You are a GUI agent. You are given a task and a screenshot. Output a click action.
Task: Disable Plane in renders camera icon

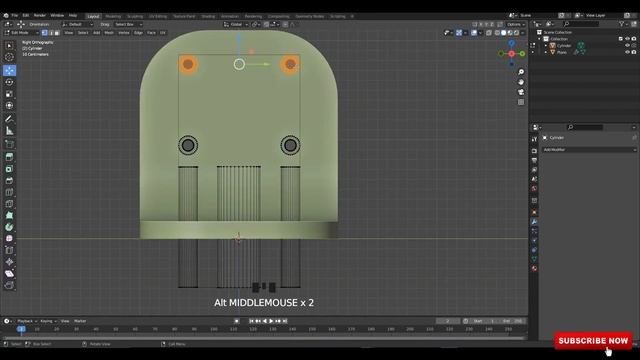tap(634, 52)
